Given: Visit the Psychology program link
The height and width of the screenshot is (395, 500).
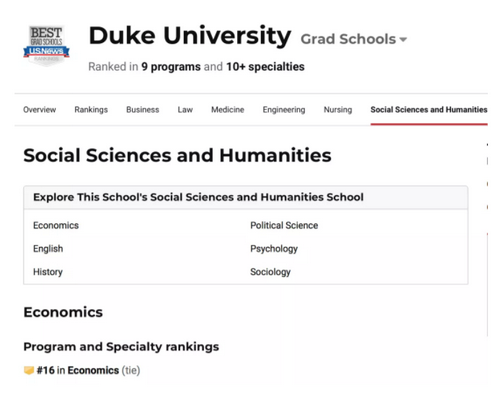Looking at the screenshot, I should click(274, 249).
